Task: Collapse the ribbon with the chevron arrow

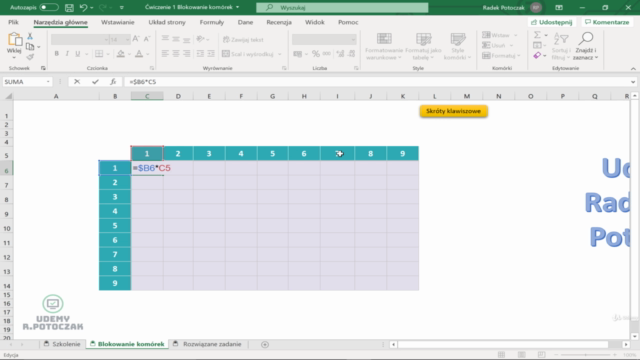Action: pyautogui.click(x=633, y=69)
